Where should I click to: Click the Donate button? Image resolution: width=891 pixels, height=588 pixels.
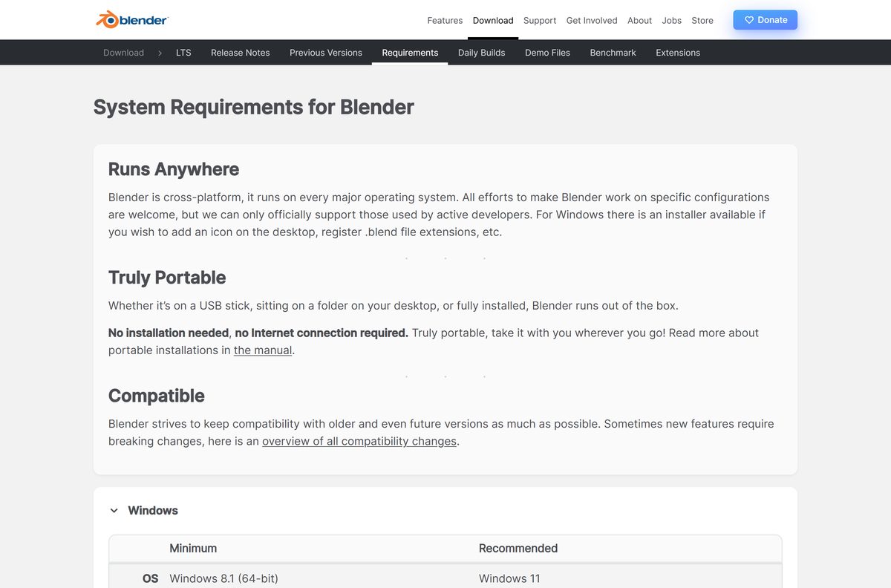point(766,20)
